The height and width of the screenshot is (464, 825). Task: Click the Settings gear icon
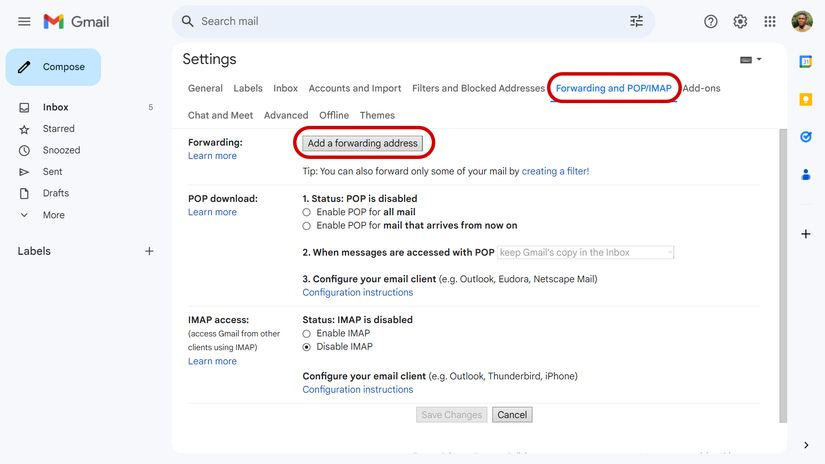coord(740,22)
